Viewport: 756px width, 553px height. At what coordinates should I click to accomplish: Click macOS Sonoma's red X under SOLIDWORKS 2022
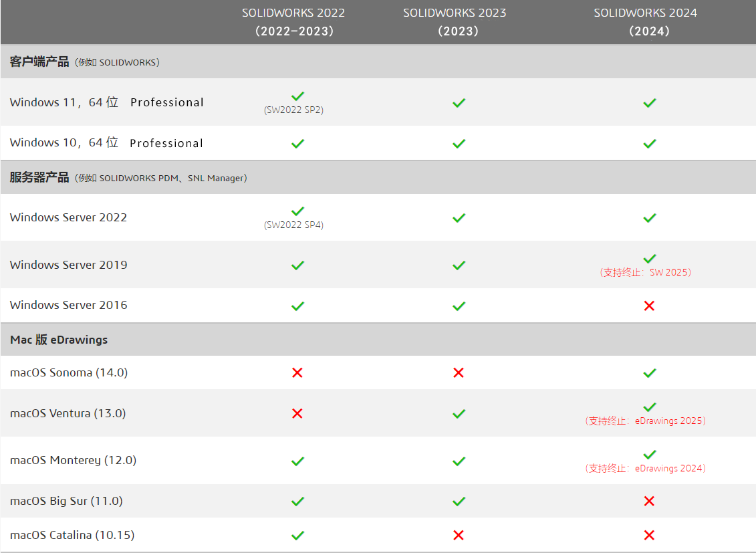point(297,372)
